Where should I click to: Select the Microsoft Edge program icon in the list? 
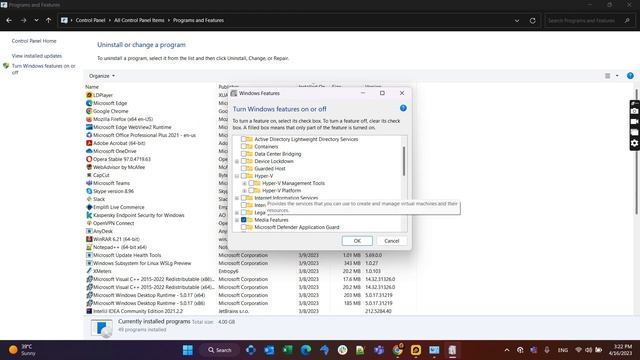[89, 103]
